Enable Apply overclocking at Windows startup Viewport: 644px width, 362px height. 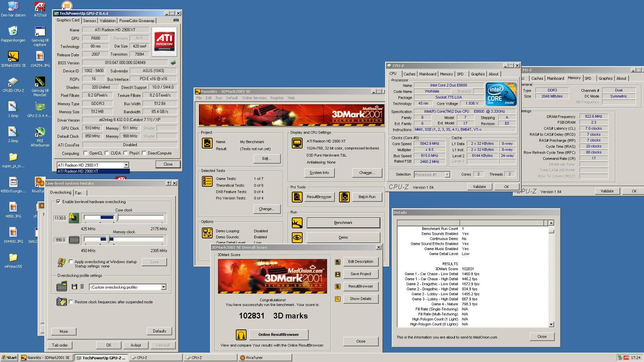pyautogui.click(x=71, y=262)
